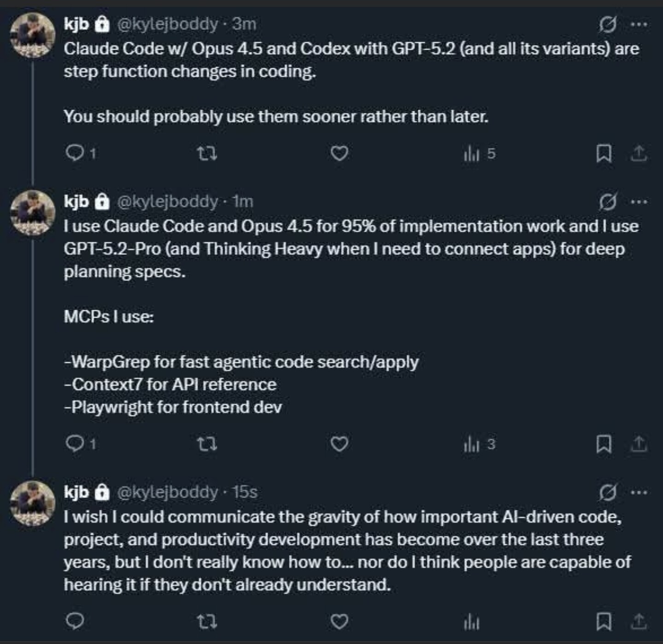This screenshot has width=663, height=644.
Task: Click the kjb display name on third tweet
Action: pyautogui.click(x=76, y=492)
